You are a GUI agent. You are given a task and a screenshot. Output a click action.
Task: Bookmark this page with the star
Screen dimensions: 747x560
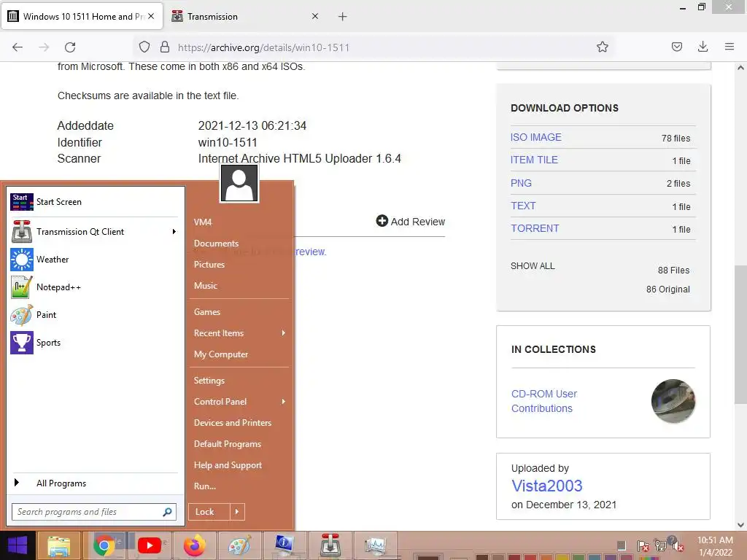[x=602, y=47]
